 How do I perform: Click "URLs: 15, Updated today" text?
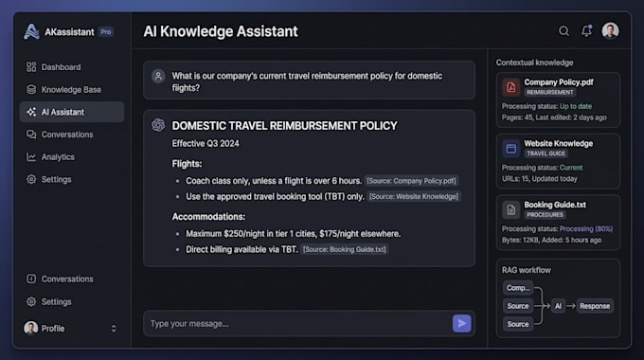pyautogui.click(x=539, y=179)
